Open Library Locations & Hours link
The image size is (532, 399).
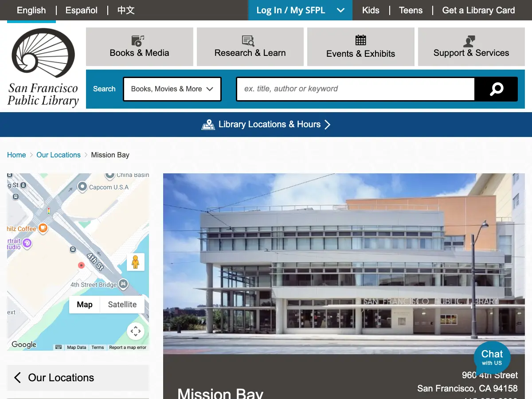tap(266, 125)
